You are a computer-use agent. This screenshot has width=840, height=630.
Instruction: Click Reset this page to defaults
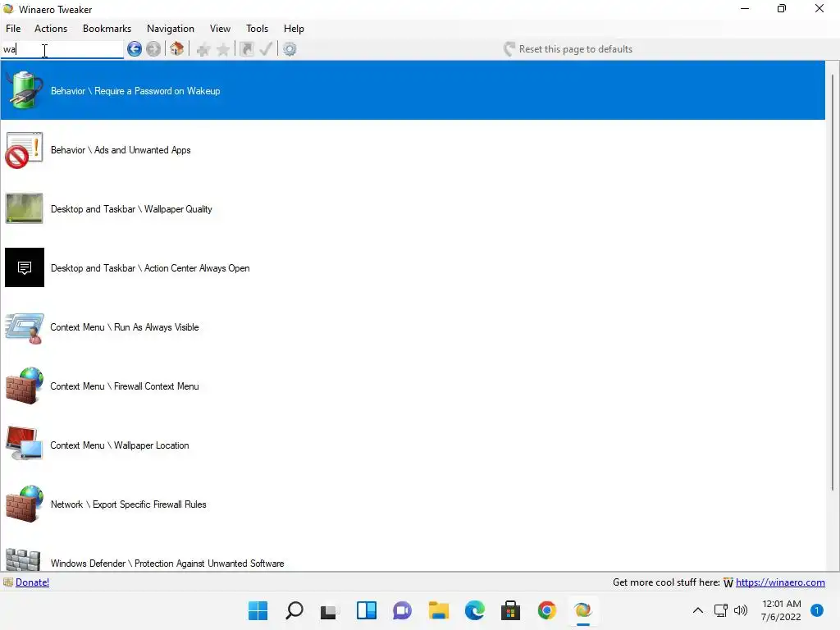click(x=568, y=49)
